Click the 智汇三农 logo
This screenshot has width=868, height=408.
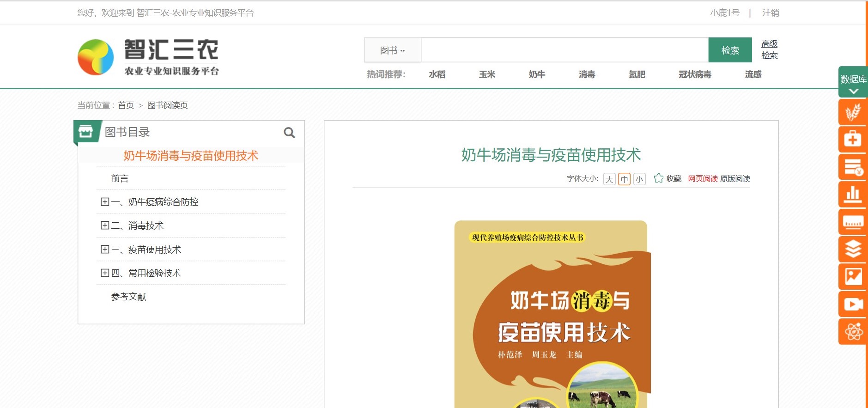click(148, 57)
